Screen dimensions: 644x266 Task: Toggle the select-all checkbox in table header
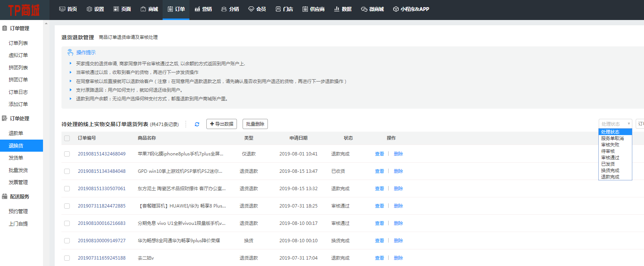(x=67, y=138)
